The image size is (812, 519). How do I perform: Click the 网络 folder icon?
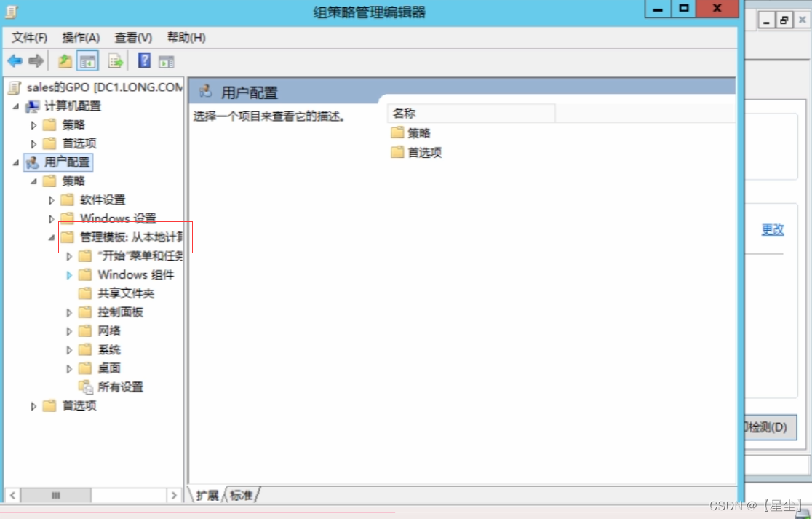coord(85,330)
